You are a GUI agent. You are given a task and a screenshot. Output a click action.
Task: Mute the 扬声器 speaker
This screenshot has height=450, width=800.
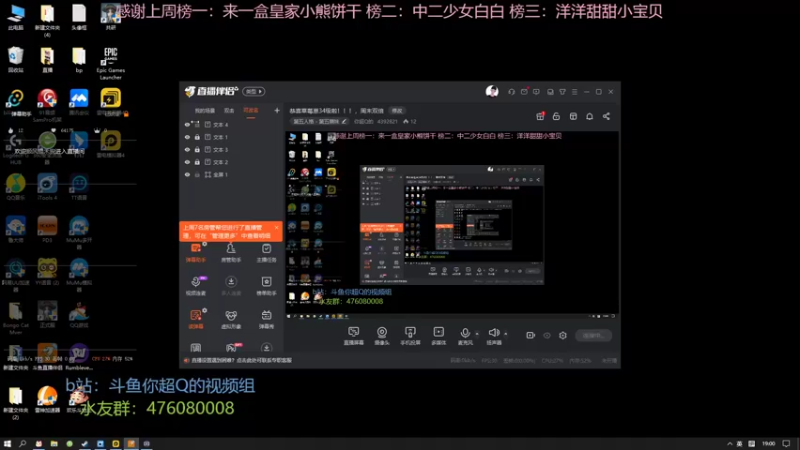click(x=494, y=336)
